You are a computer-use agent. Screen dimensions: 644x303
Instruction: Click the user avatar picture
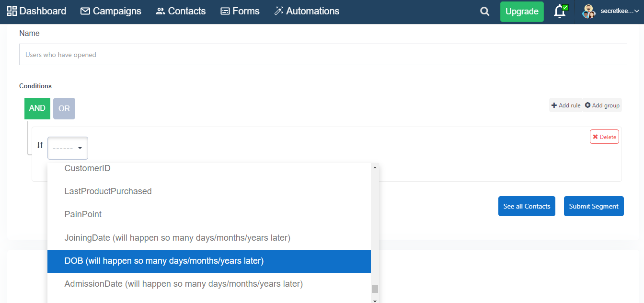point(588,12)
